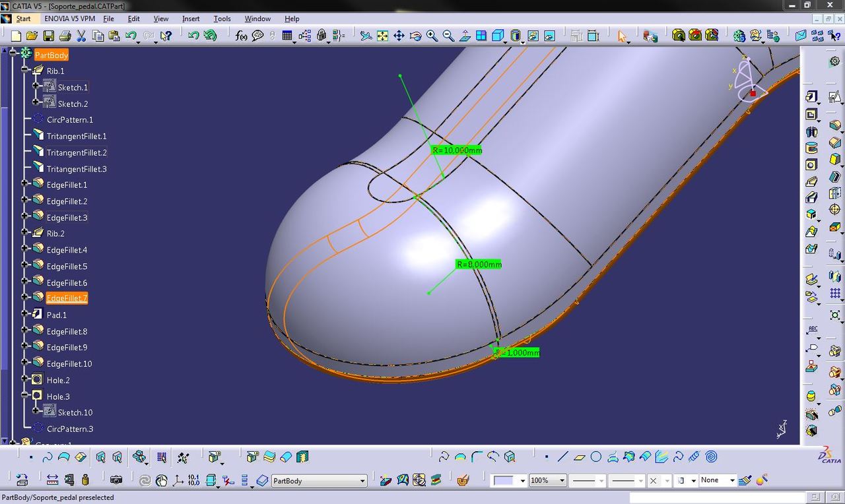The image size is (845, 504).
Task: Open the Design Table icon
Action: (287, 36)
